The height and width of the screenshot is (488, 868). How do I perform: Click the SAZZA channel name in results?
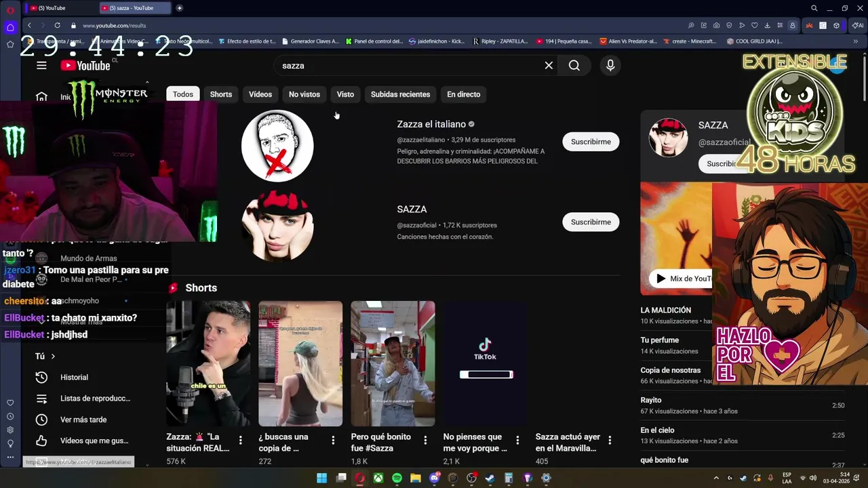coord(412,209)
